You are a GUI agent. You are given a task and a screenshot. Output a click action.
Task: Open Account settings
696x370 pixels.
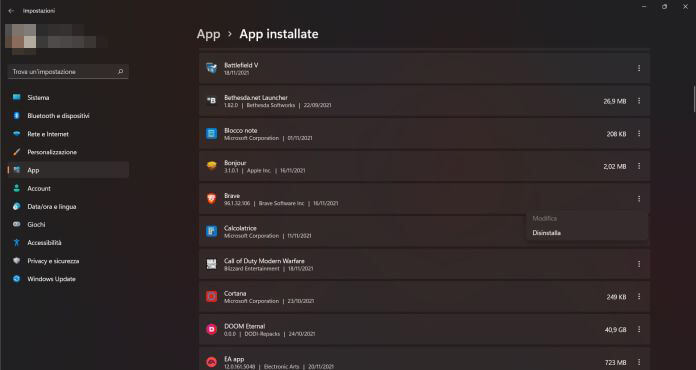pyautogui.click(x=68, y=188)
